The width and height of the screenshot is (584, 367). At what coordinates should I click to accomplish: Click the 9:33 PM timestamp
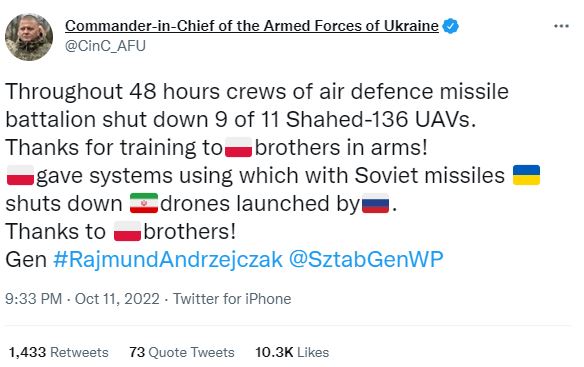click(34, 299)
